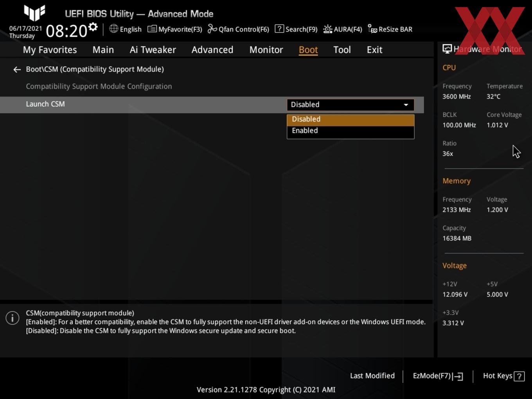Click the +5V reading 5.000 V

(x=497, y=295)
